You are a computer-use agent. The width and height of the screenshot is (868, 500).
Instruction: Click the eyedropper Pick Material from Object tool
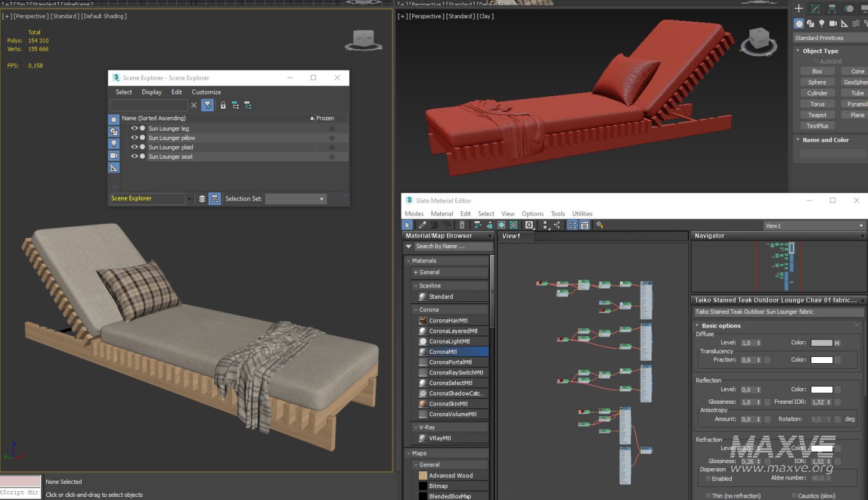click(x=422, y=225)
